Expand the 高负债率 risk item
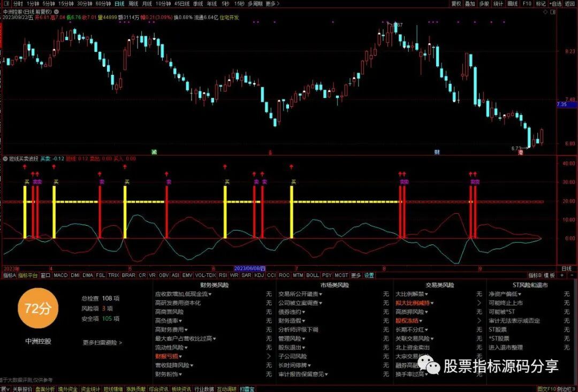This screenshot has width=578, height=392. coord(169,320)
